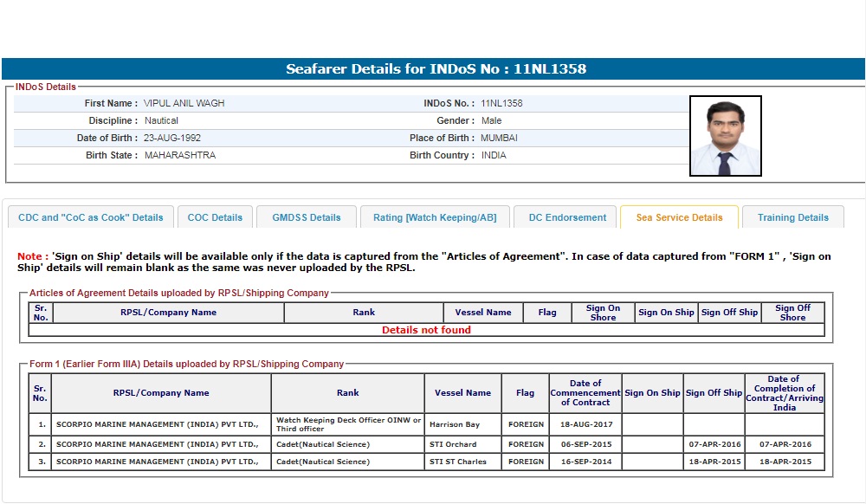Open the GMDSS Details tab

[x=306, y=217]
